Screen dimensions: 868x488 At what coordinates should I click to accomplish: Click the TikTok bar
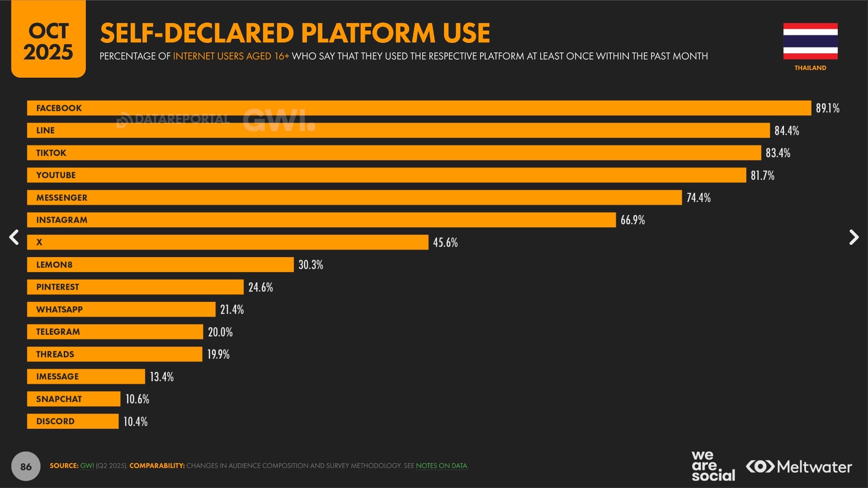pyautogui.click(x=393, y=153)
